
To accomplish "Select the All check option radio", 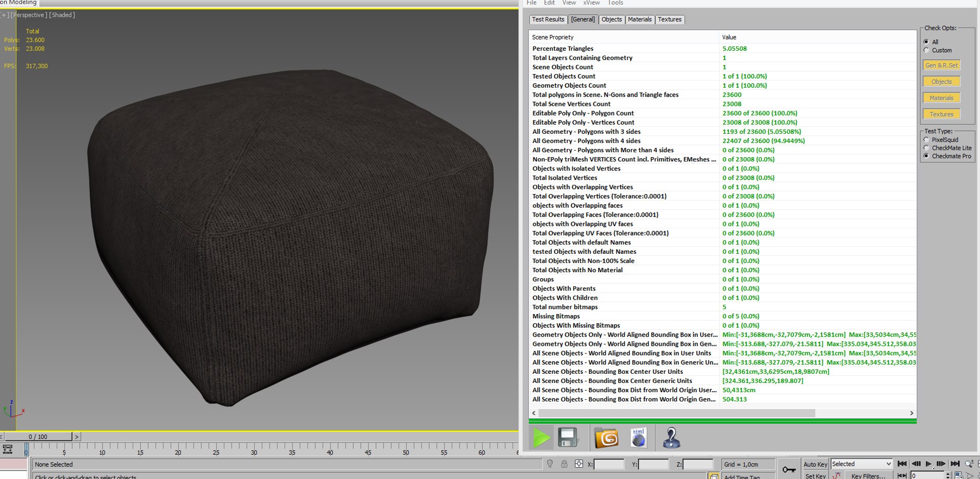I will tap(926, 42).
